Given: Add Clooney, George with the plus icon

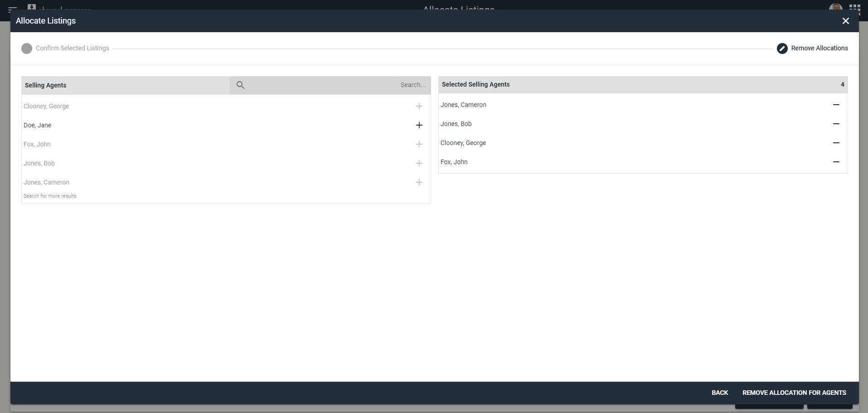Looking at the screenshot, I should (x=419, y=106).
